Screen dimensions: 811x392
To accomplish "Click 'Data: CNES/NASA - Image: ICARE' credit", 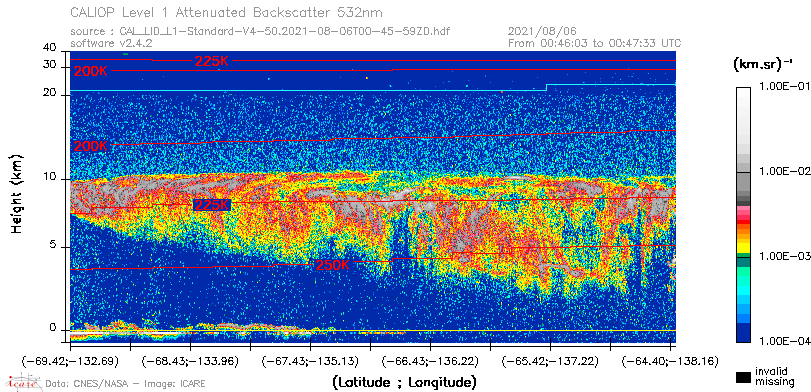I will pyautogui.click(x=126, y=384).
